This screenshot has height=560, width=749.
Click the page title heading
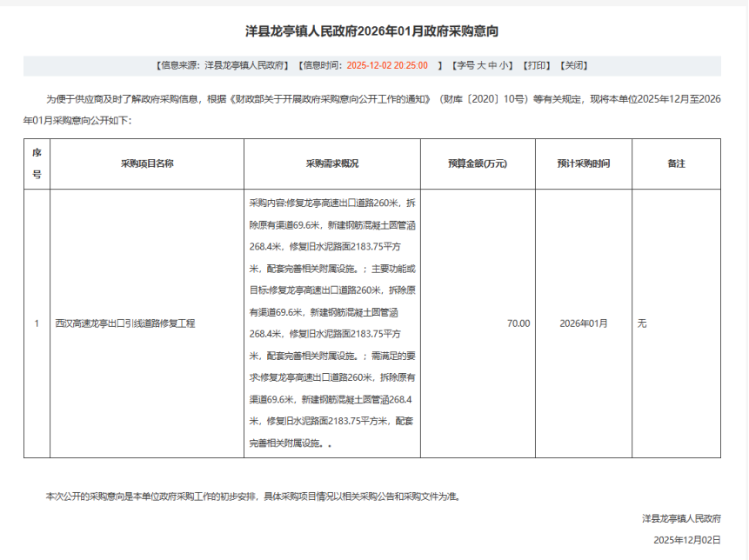tap(372, 31)
